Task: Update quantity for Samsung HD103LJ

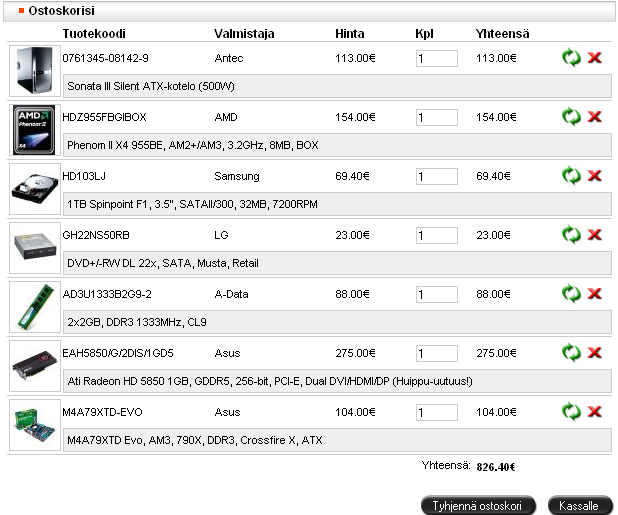Action: (x=571, y=176)
